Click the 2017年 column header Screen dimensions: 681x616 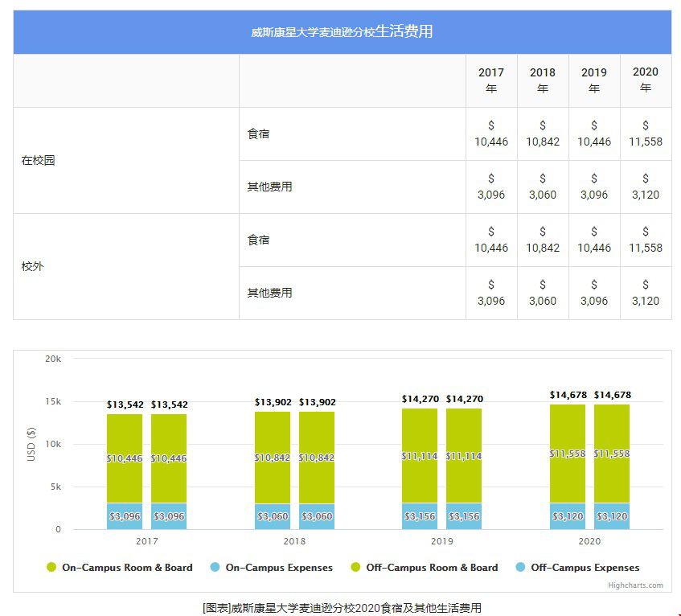click(491, 80)
